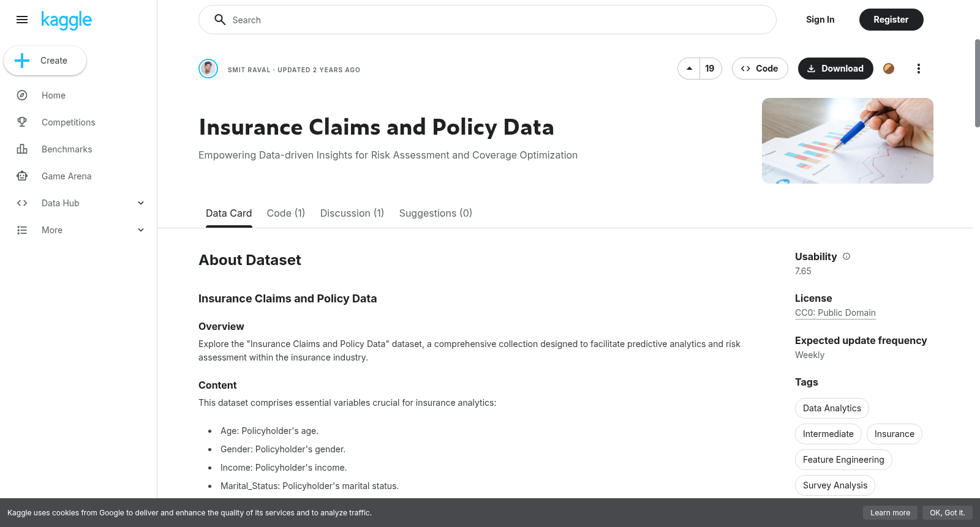Select the Feature Engineering tag
980x527 pixels.
pos(843,460)
